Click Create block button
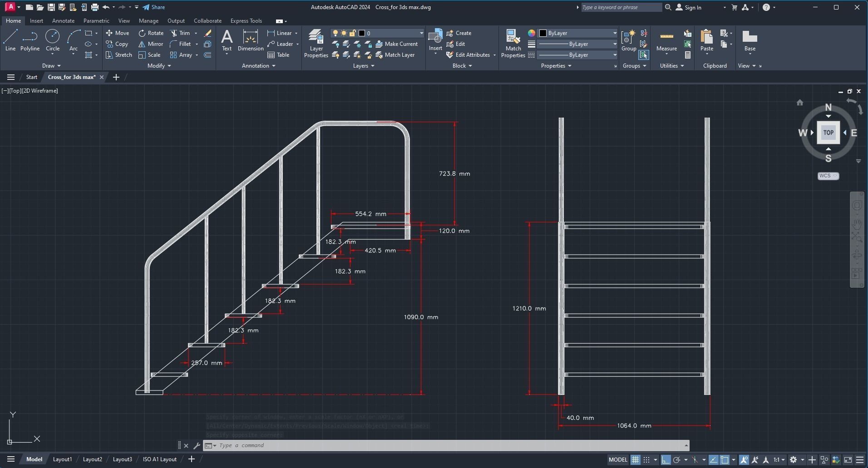This screenshot has height=468, width=868. pos(459,33)
